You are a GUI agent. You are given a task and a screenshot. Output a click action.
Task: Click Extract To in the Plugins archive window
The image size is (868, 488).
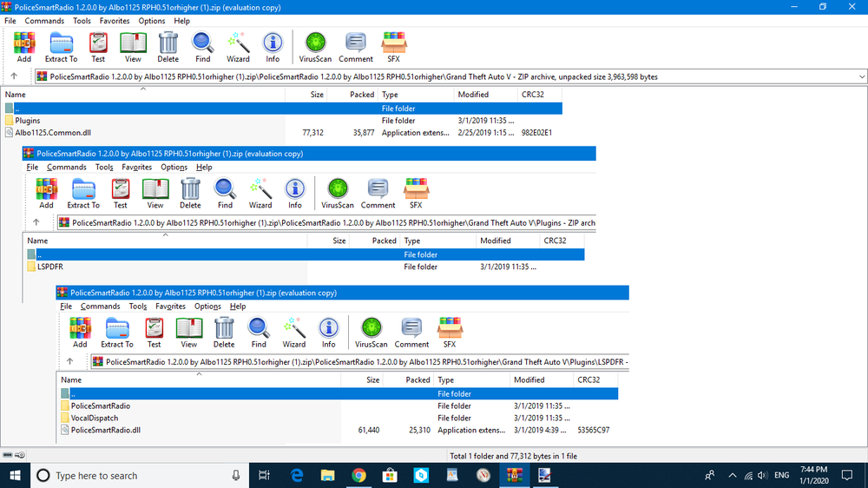[83, 194]
